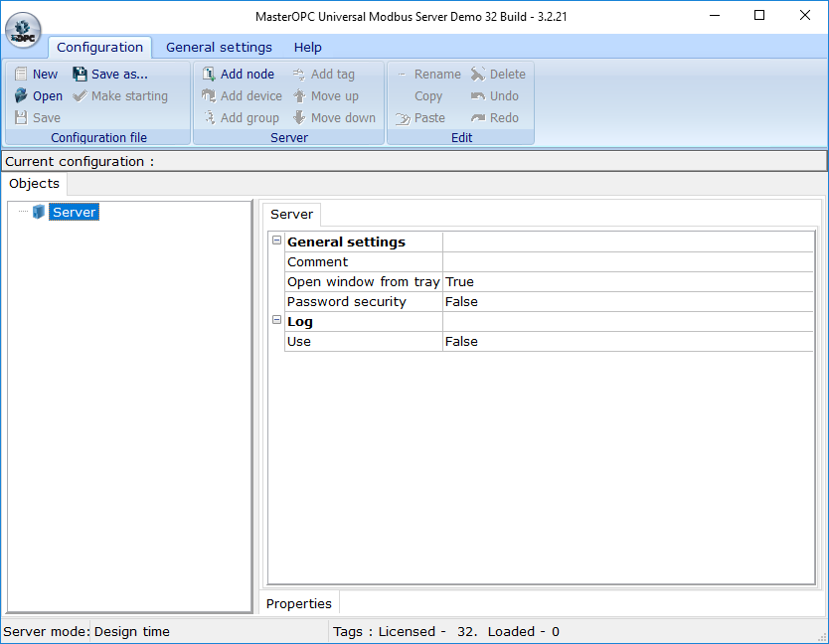Screen dimensions: 829x644
Task: Click the Add device button label
Action: pyautogui.click(x=251, y=96)
